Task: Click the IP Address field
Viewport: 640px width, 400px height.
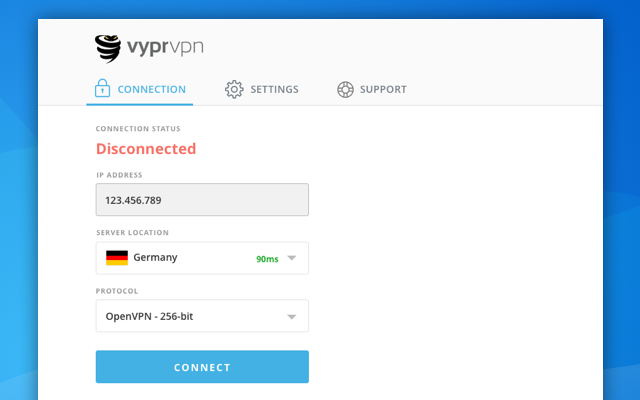Action: (x=202, y=200)
